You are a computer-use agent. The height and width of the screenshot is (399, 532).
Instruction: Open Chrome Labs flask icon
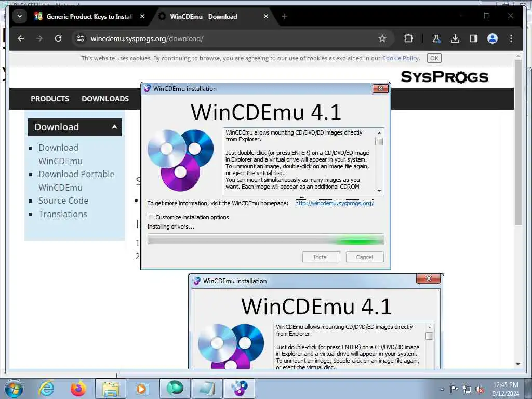pos(436,38)
